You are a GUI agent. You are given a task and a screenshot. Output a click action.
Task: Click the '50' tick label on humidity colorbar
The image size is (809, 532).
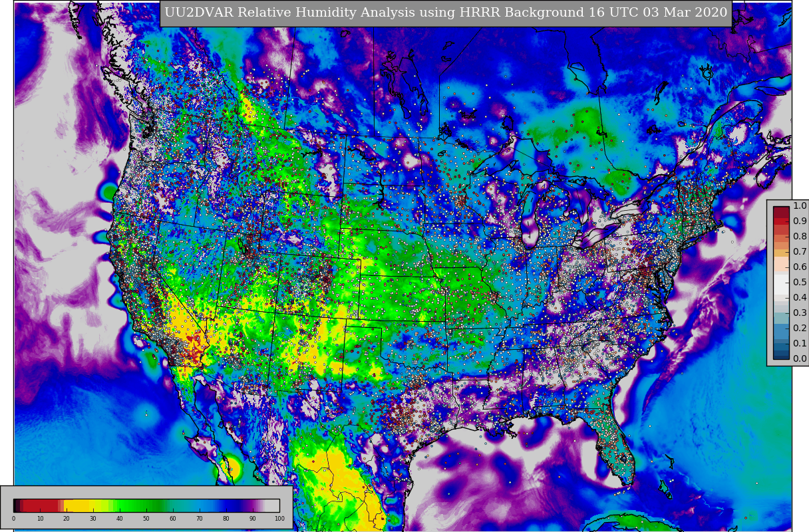(146, 518)
